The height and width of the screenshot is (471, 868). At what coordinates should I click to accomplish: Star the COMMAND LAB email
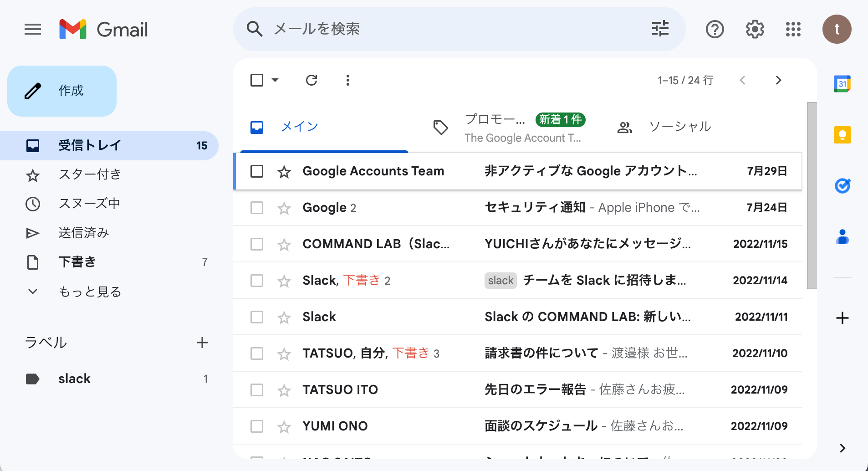click(x=284, y=245)
